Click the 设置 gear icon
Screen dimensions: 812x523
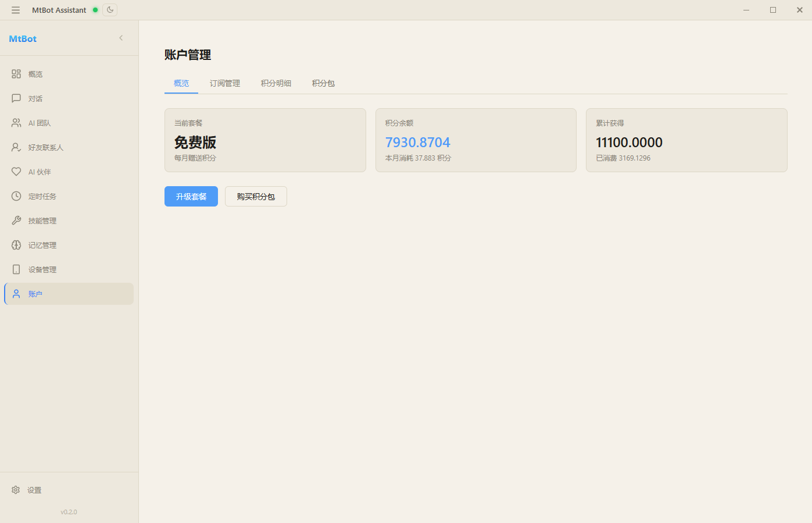coord(16,490)
